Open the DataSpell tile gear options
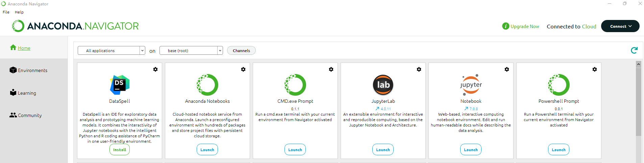The height and width of the screenshot is (163, 644). click(155, 69)
